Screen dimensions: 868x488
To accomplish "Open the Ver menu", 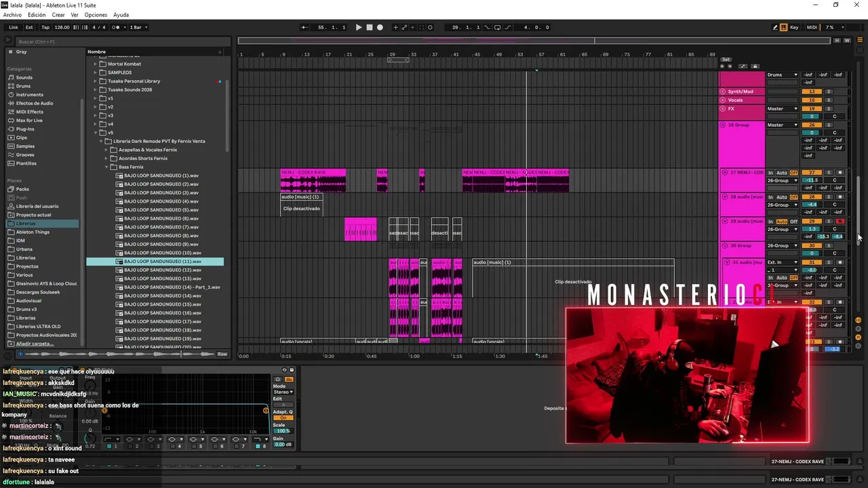I will (x=75, y=15).
